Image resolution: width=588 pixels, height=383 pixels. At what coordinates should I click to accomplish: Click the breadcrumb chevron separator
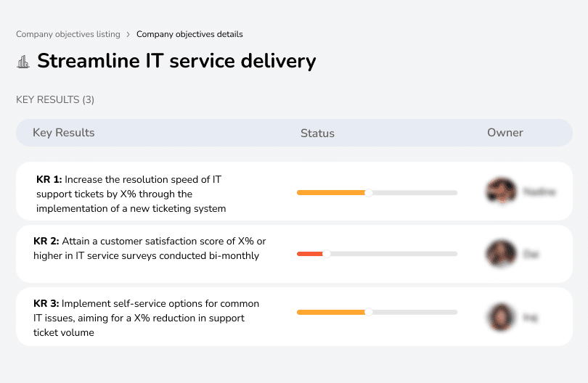[x=128, y=35]
